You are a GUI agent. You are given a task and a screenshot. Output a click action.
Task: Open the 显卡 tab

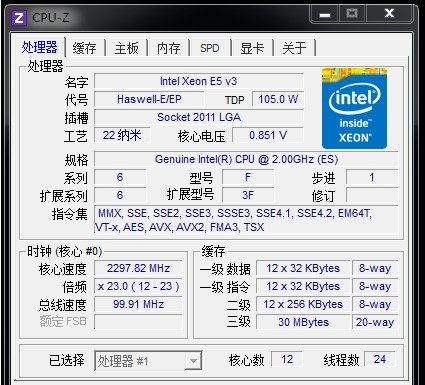pyautogui.click(x=252, y=48)
